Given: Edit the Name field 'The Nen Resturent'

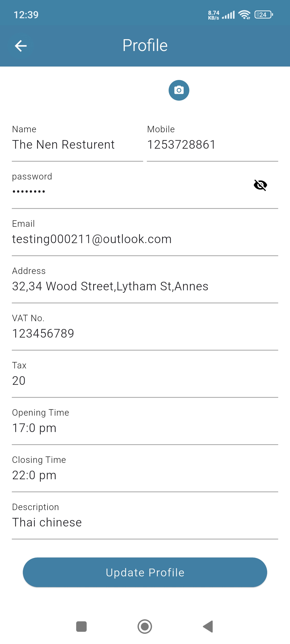Looking at the screenshot, I should [x=77, y=145].
